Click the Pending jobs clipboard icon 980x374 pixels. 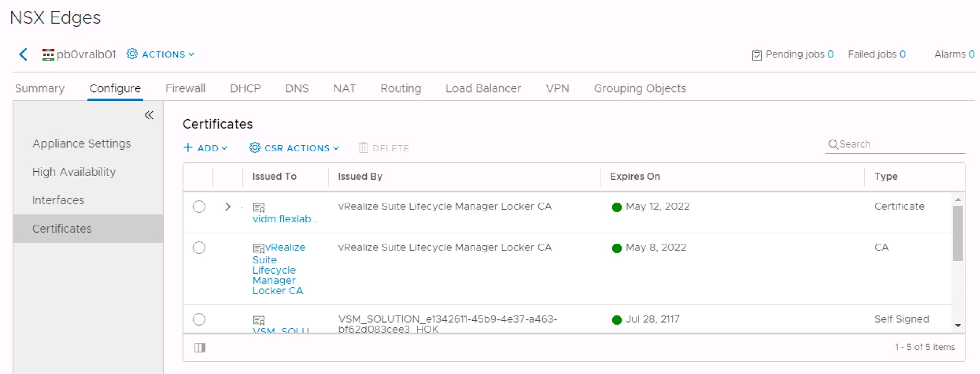point(757,55)
